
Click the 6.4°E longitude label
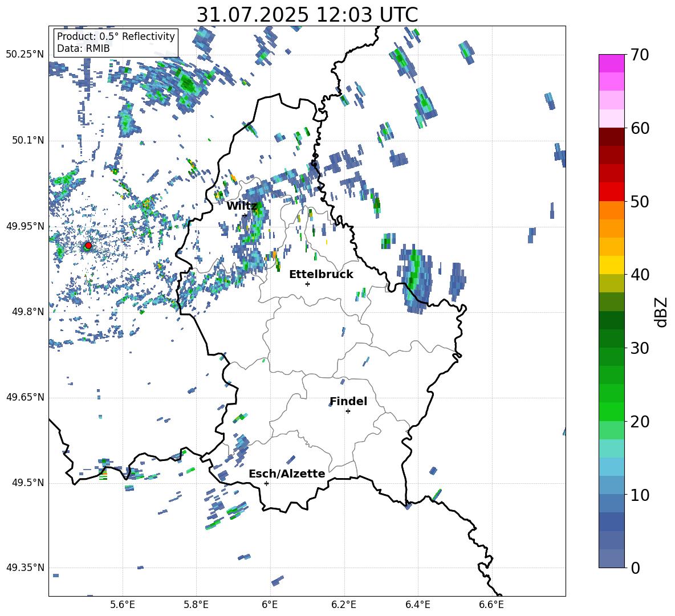(x=417, y=605)
